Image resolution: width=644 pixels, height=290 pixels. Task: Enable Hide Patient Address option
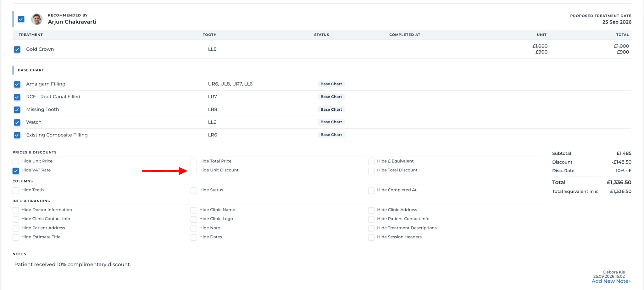(x=16, y=228)
